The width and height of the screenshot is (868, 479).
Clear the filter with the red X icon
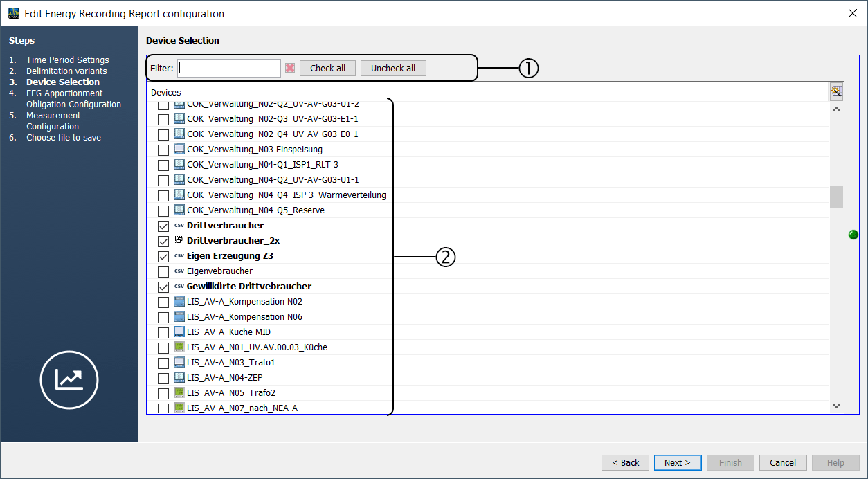(x=290, y=68)
